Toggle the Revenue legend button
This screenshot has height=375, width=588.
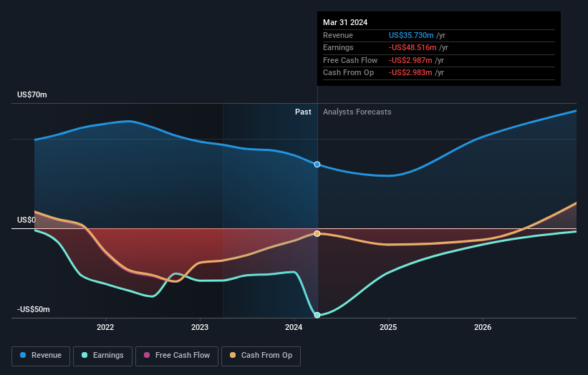41,356
